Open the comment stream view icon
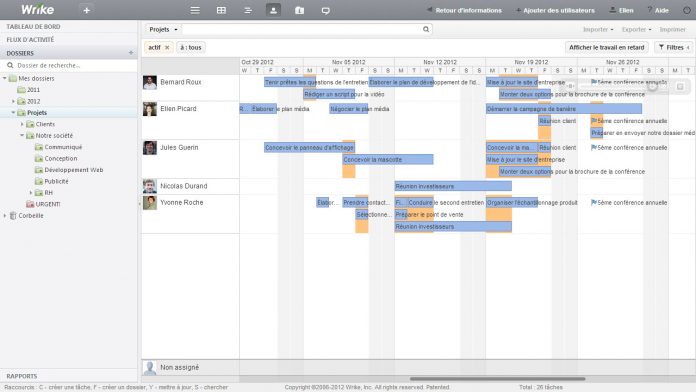The image size is (696, 392). [325, 10]
